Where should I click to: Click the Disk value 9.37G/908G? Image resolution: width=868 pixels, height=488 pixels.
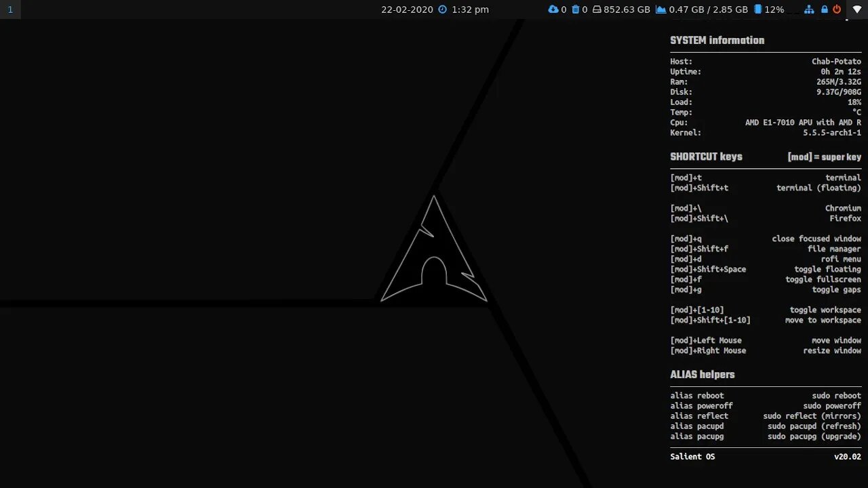coord(838,92)
